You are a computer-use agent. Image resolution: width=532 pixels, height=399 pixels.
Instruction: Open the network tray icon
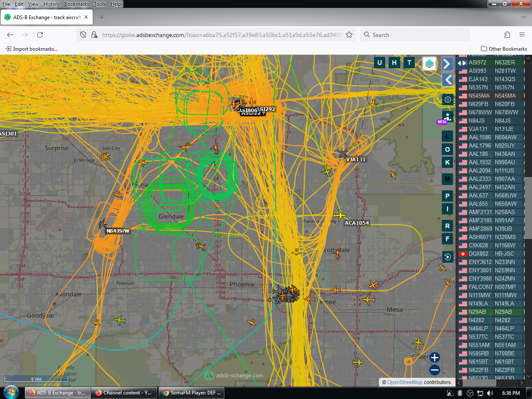[480, 393]
